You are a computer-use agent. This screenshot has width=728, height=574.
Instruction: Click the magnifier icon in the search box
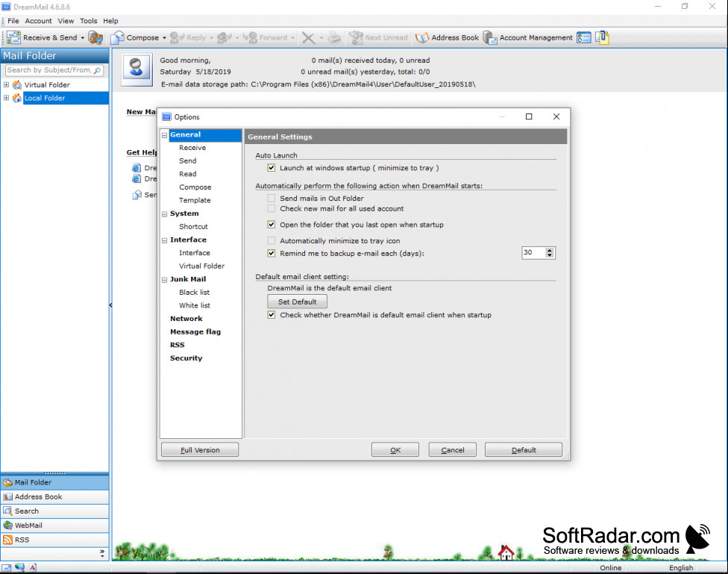click(97, 70)
